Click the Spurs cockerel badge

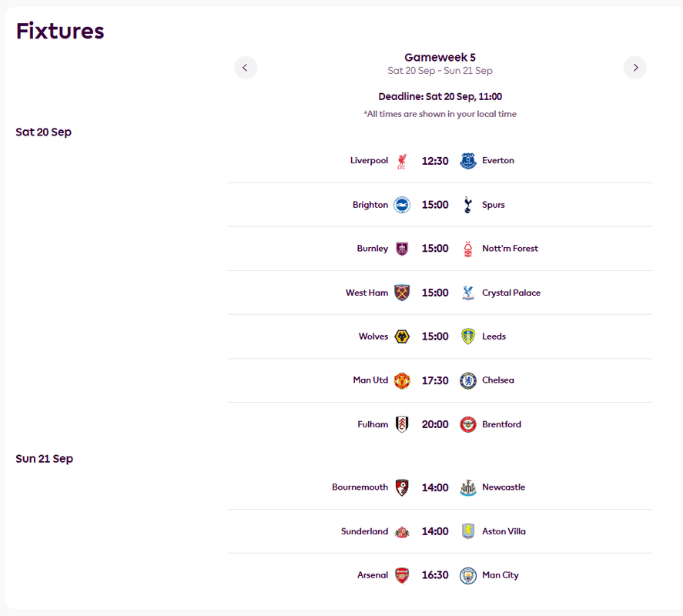(x=468, y=205)
